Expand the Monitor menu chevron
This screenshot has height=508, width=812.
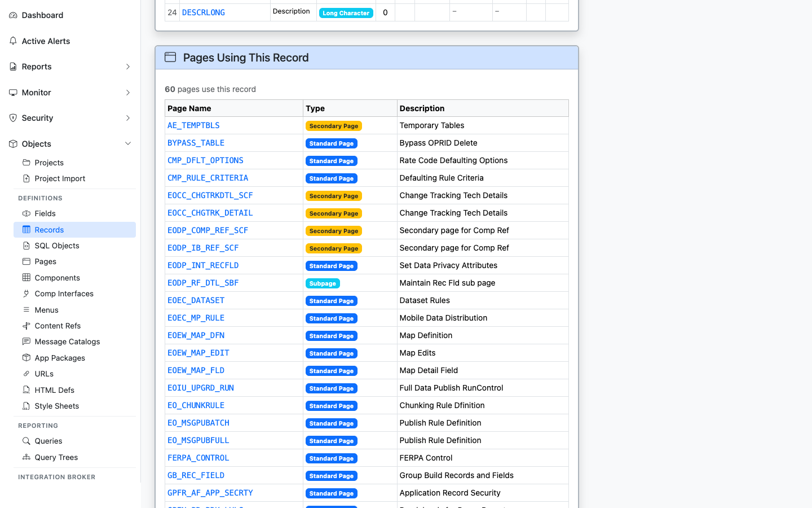128,93
